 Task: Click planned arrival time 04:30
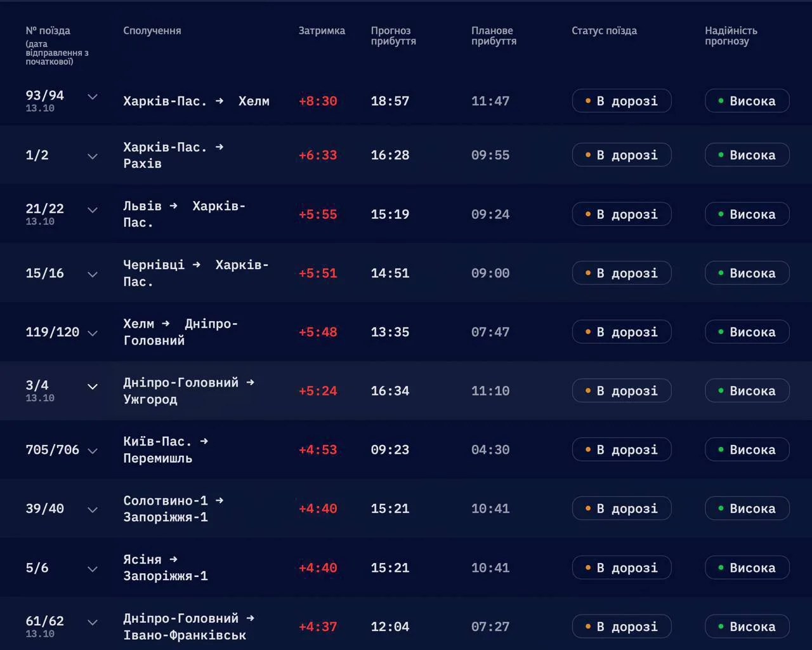pyautogui.click(x=490, y=449)
